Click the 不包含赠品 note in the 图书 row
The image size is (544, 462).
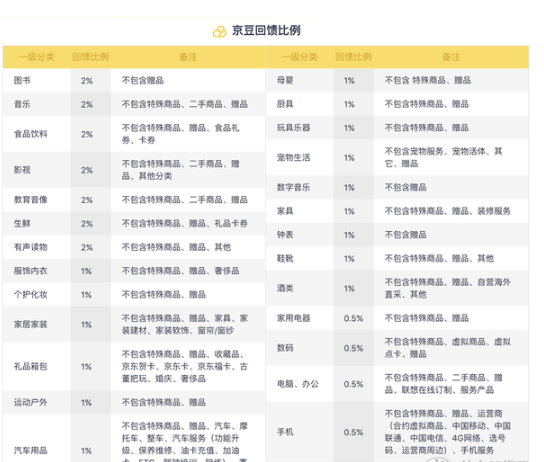point(143,80)
